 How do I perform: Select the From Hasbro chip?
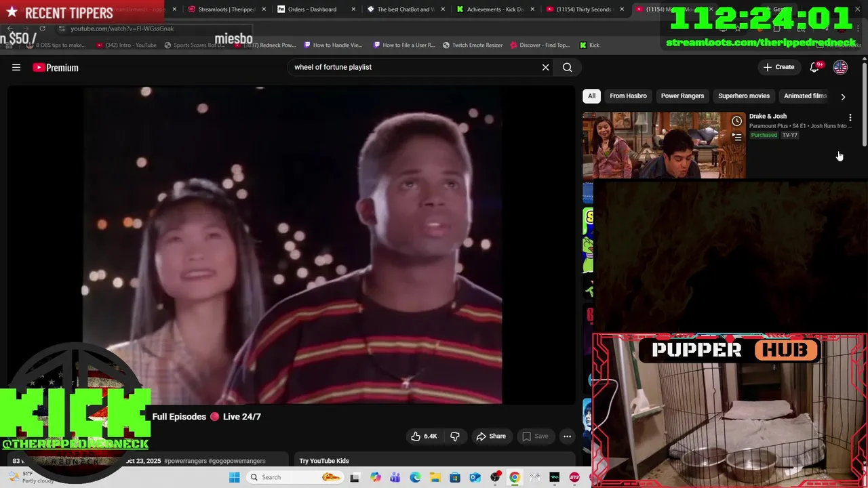tap(628, 96)
